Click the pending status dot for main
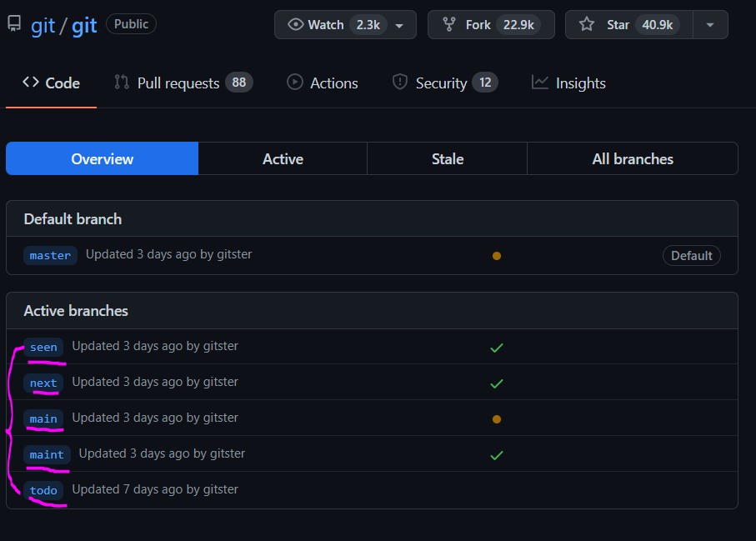756x541 pixels. coord(497,419)
